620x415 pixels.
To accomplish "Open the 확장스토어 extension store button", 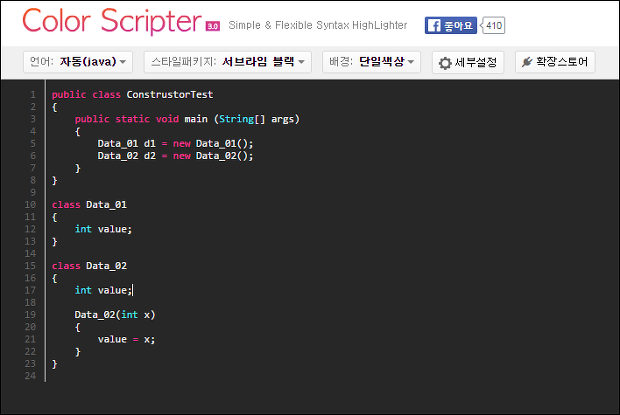I will [555, 62].
